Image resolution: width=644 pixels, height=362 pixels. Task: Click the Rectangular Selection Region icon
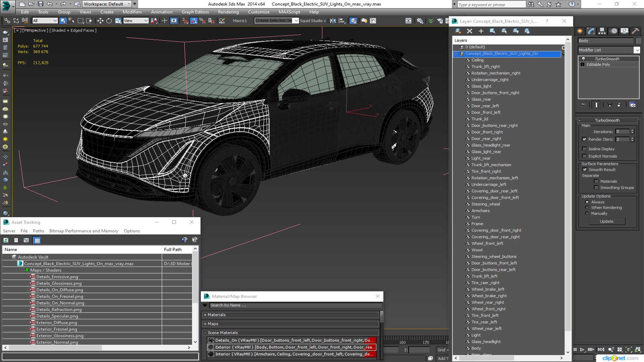tap(80, 21)
